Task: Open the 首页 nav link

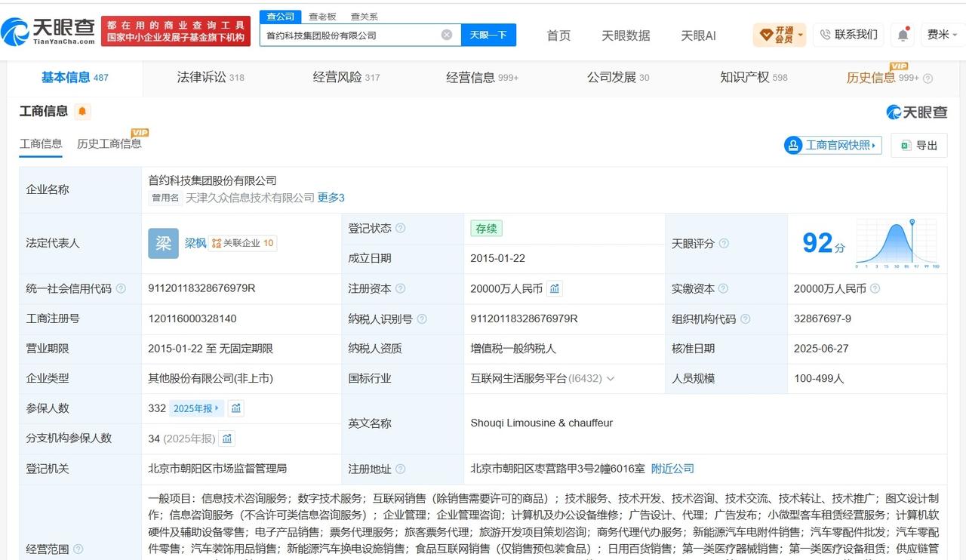Action: point(558,35)
